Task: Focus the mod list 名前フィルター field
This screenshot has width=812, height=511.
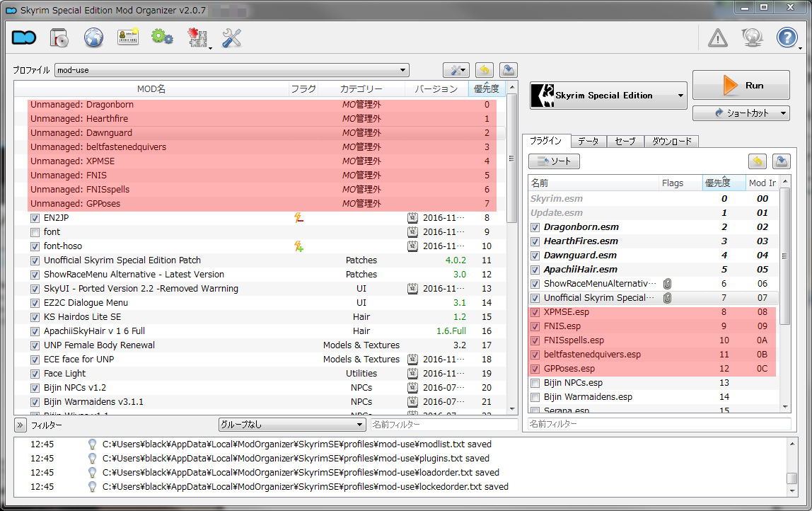Action: (x=443, y=425)
